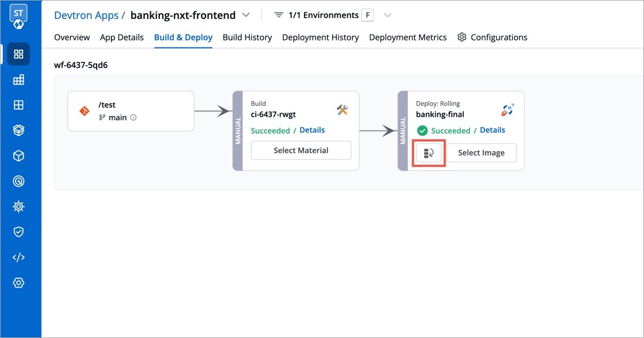644x338 pixels.
Task: Click the MANUAL strip on Build node
Action: (238, 131)
